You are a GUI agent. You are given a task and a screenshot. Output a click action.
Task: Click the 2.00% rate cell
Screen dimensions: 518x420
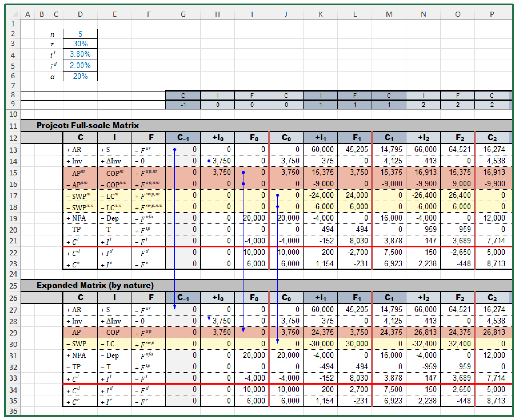[x=80, y=65]
